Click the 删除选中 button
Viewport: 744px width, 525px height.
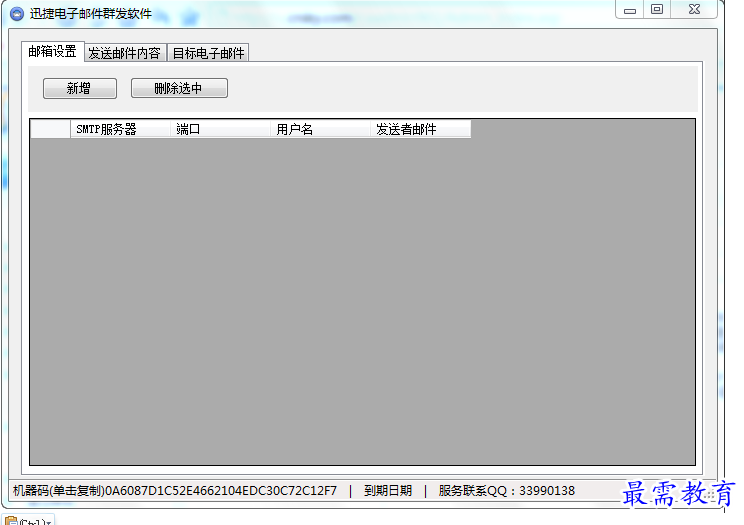[179, 88]
